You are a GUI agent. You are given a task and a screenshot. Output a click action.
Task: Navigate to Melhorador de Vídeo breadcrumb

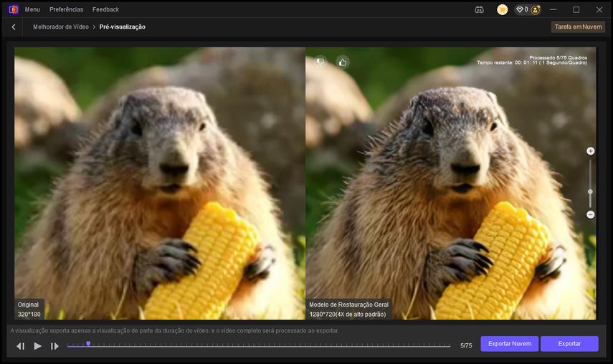pyautogui.click(x=61, y=27)
